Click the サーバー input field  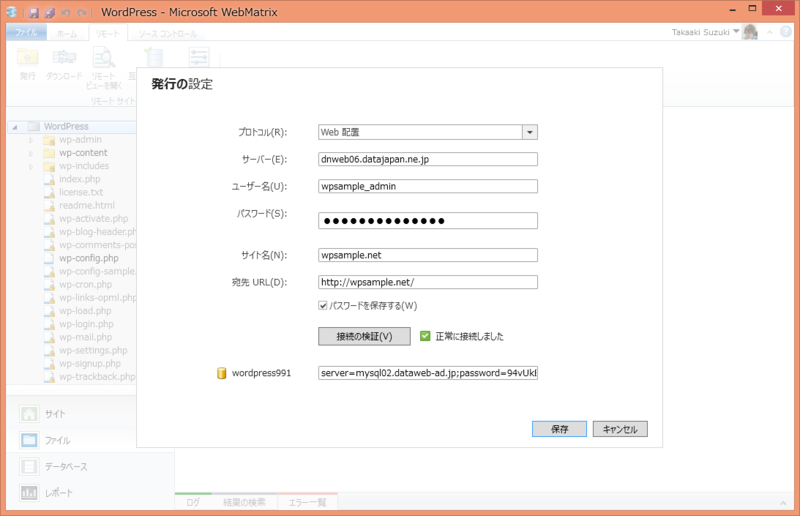(x=428, y=159)
